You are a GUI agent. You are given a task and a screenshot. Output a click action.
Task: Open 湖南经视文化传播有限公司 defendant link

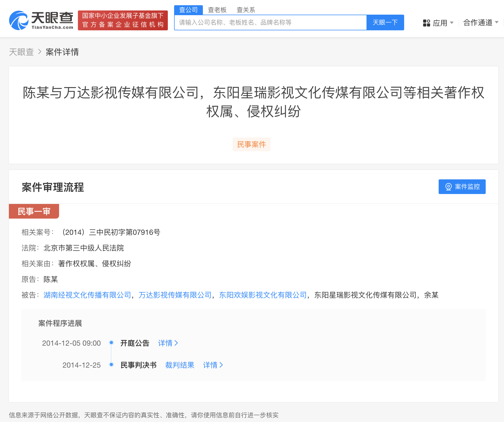click(x=87, y=295)
